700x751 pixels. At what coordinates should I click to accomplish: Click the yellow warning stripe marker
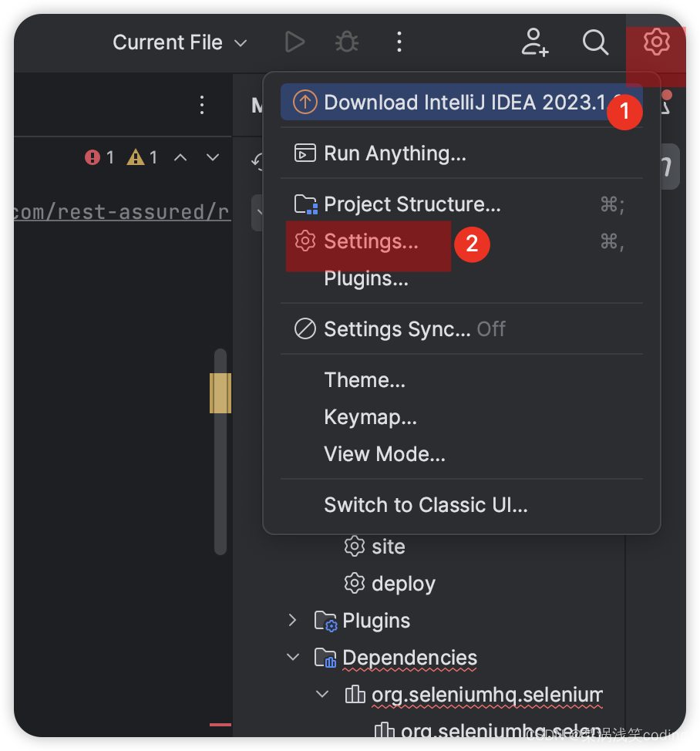click(x=220, y=392)
